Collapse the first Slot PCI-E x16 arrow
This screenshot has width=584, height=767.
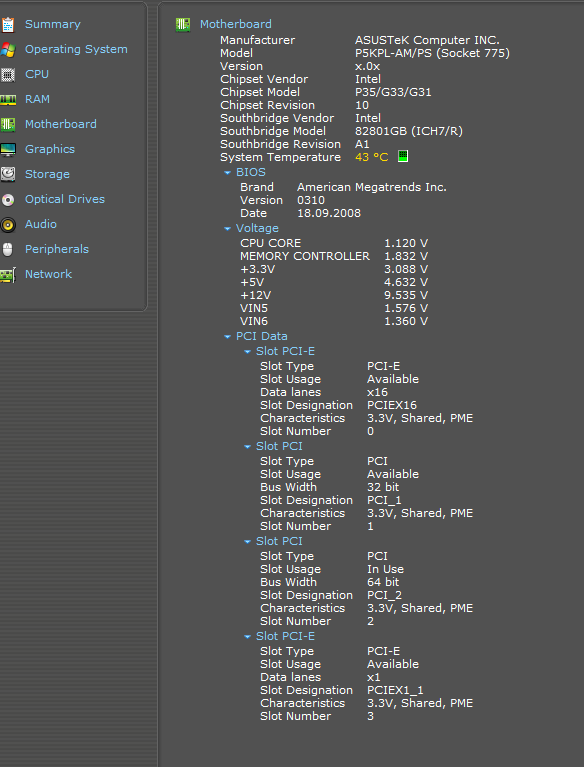[x=247, y=352]
